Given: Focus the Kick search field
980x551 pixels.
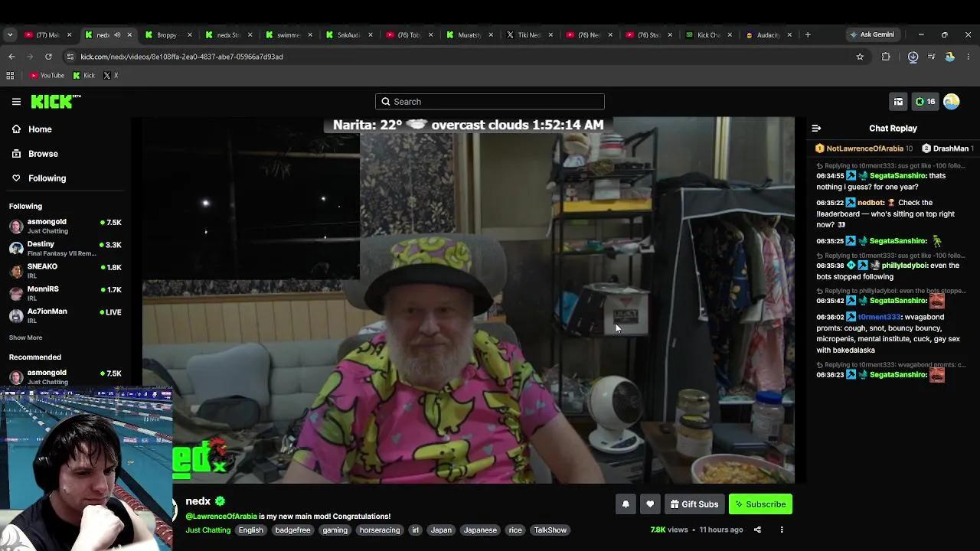Looking at the screenshot, I should (x=490, y=101).
